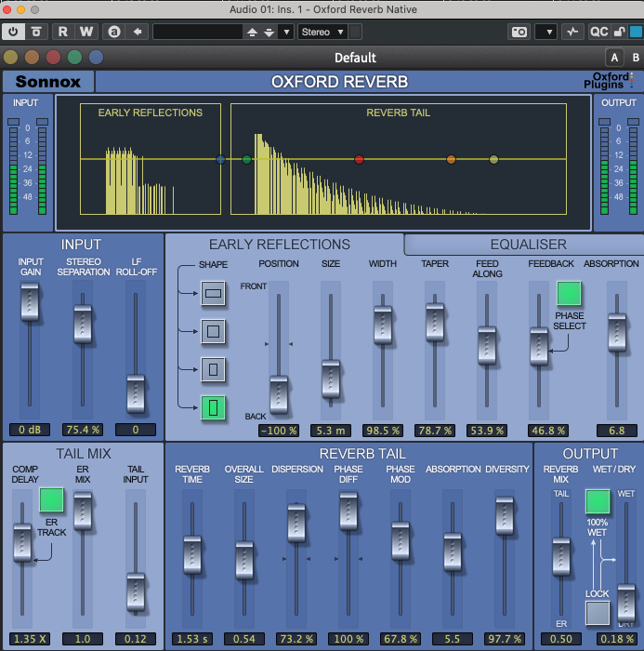The width and height of the screenshot is (644, 651).
Task: Load the previous preset with up arrow
Action: tap(252, 32)
